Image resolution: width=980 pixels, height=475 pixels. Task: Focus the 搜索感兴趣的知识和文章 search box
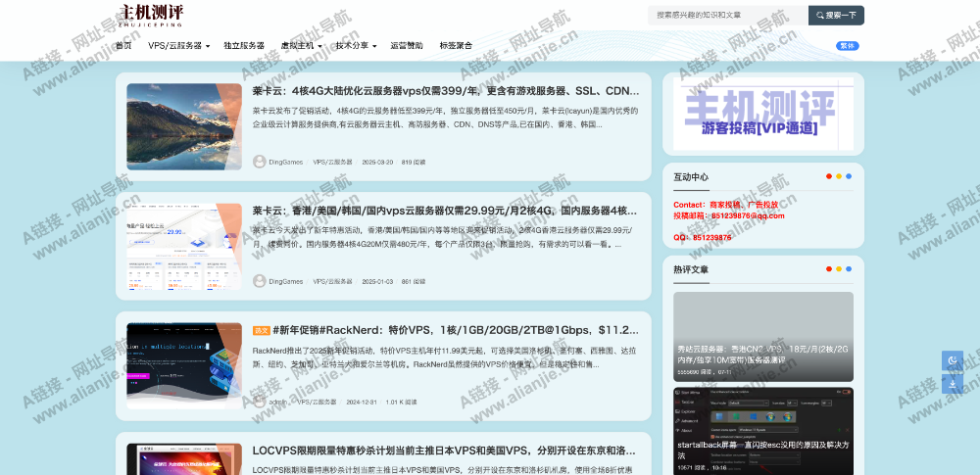coord(728,15)
